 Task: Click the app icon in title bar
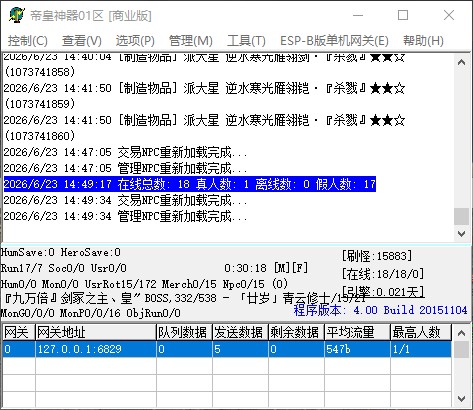point(17,15)
